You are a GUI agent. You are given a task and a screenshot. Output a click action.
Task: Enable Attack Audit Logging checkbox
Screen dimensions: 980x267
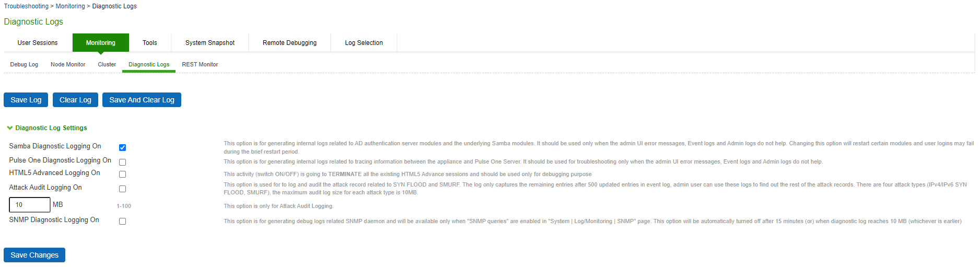pos(122,189)
